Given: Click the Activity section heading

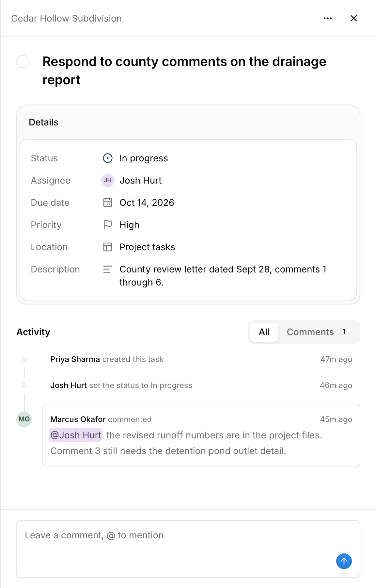Looking at the screenshot, I should click(x=33, y=332).
